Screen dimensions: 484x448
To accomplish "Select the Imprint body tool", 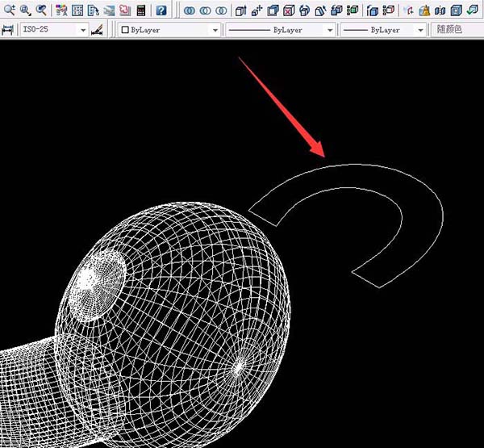I will point(409,10).
